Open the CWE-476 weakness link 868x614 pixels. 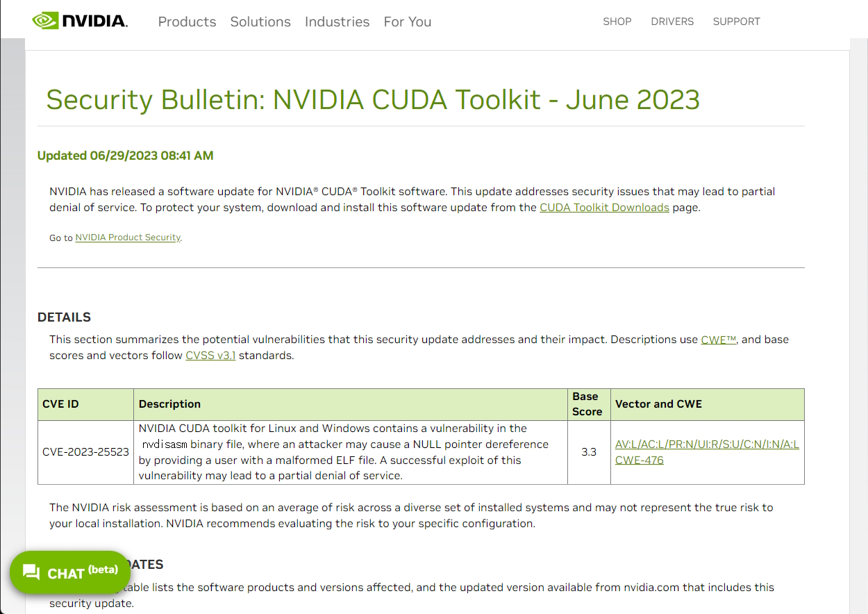[x=639, y=459]
